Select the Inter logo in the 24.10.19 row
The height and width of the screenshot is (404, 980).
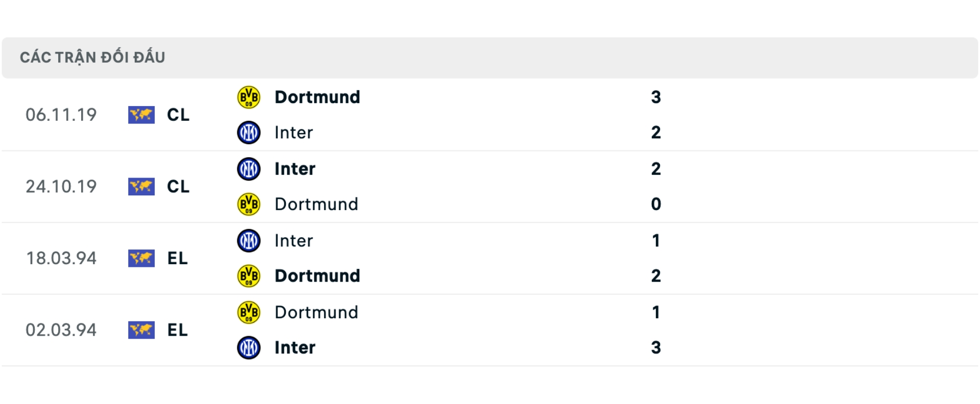249,169
